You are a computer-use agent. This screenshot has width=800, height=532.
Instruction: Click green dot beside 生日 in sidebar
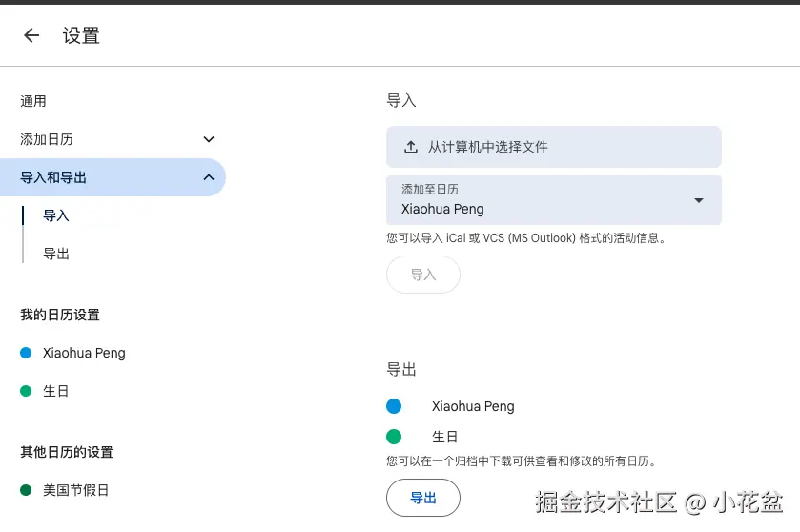(x=26, y=391)
